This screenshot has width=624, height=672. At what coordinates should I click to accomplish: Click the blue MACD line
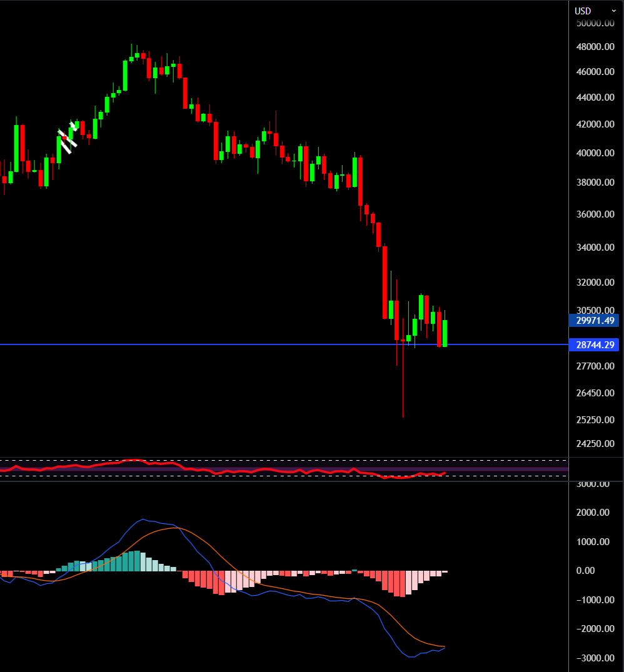(x=144, y=519)
